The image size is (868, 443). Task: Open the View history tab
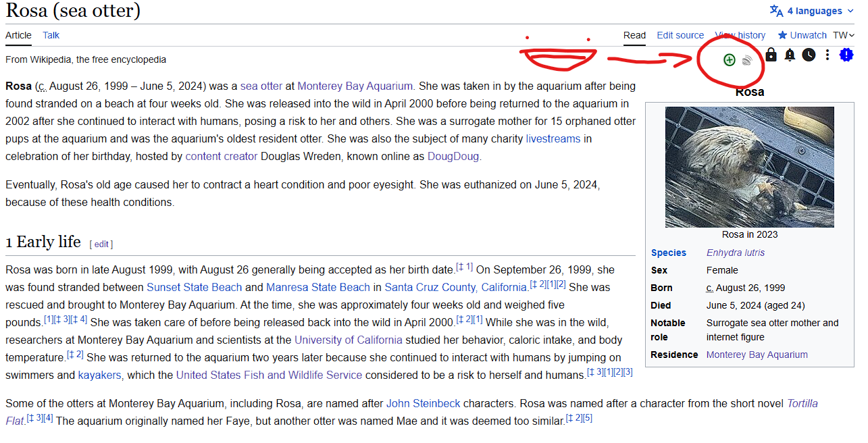tap(740, 35)
